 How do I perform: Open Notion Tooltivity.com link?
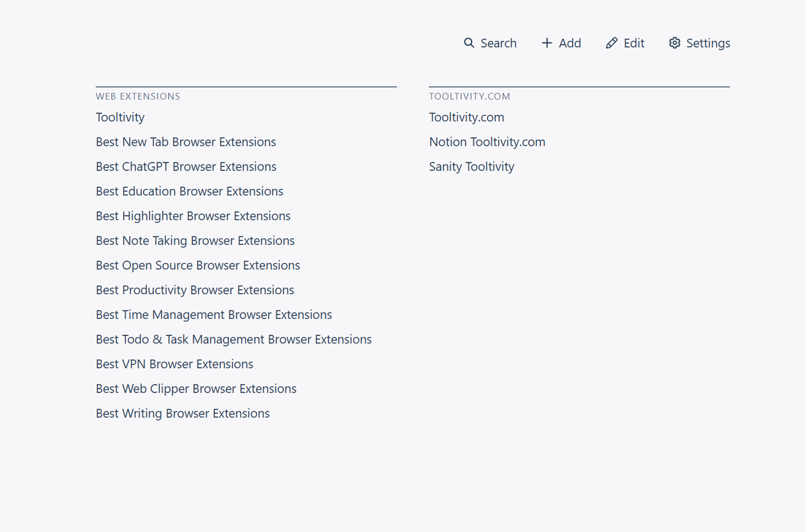pos(487,142)
